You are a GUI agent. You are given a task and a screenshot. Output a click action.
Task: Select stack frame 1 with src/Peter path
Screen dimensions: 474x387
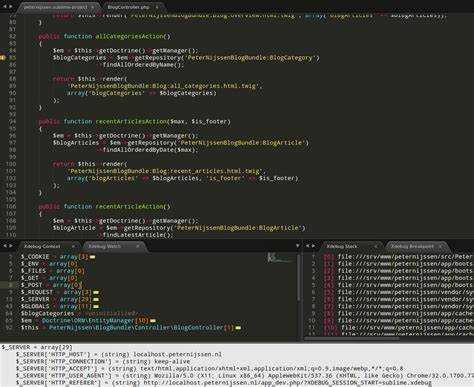coord(398,257)
